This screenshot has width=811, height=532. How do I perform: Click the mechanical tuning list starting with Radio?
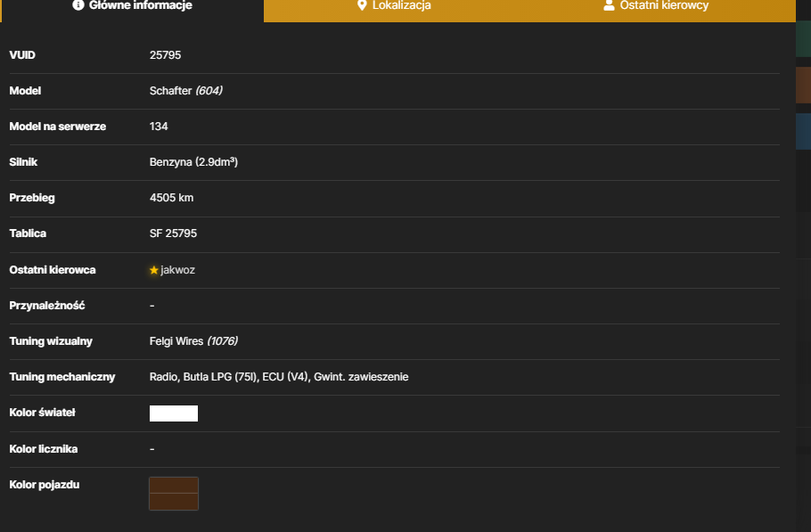click(279, 377)
